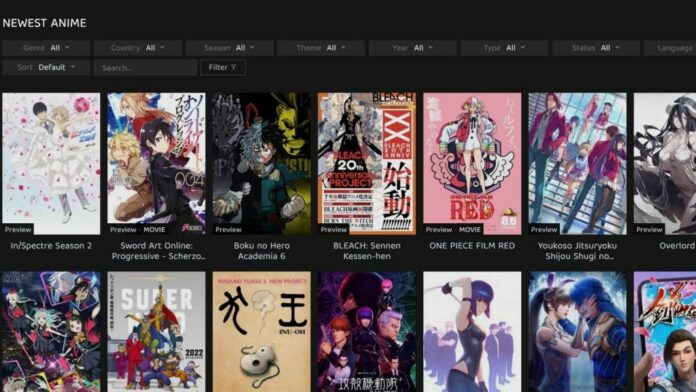Open BLEACH: Sennen Kessen-hen title link
Viewport: 696px width, 392px height.
point(367,251)
